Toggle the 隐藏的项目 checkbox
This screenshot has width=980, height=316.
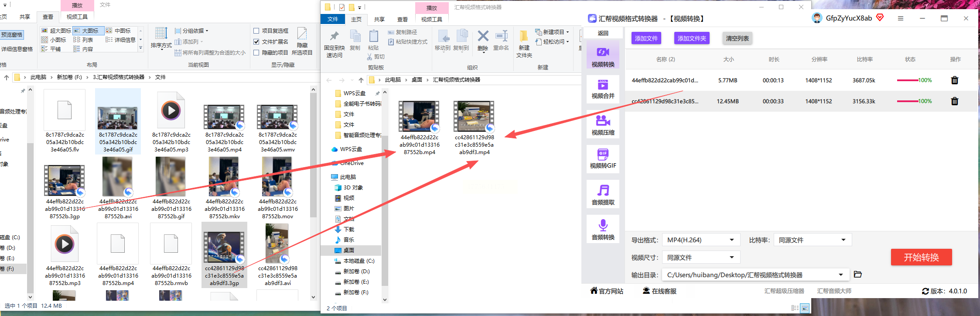256,53
